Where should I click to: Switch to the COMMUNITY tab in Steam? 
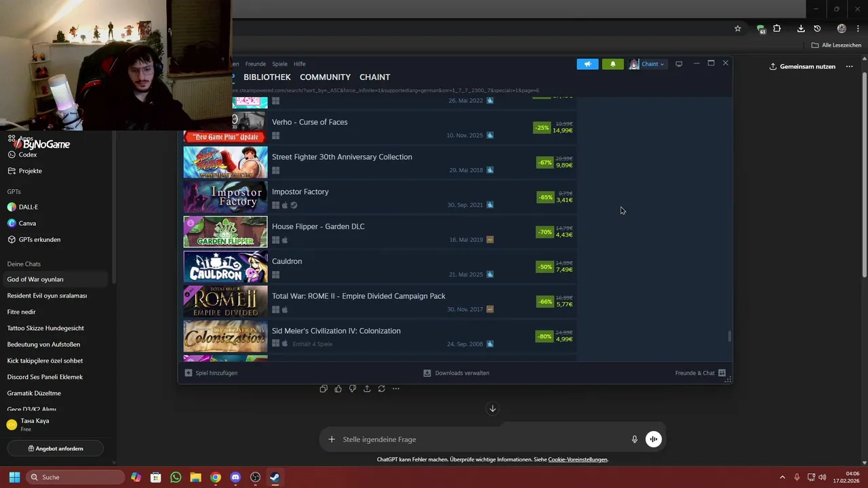[x=325, y=77]
